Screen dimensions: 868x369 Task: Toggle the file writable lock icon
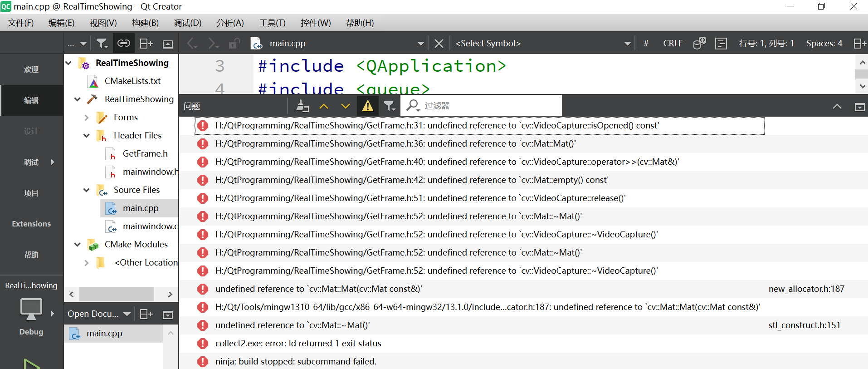click(x=234, y=44)
